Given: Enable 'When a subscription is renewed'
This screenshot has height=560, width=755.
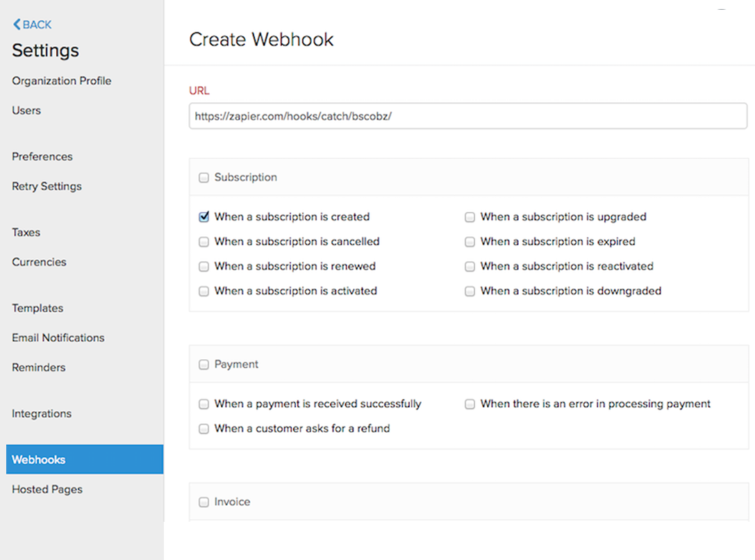Looking at the screenshot, I should click(x=204, y=267).
